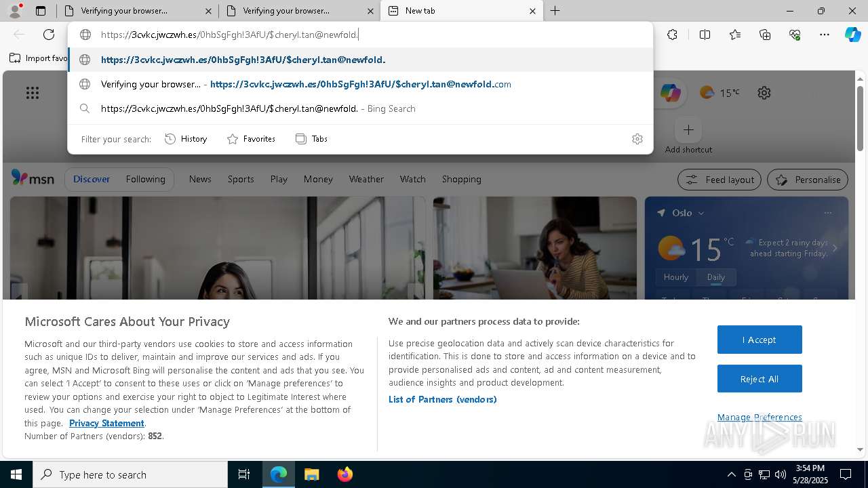
Task: Filter suggestions by Favorites
Action: pos(251,139)
